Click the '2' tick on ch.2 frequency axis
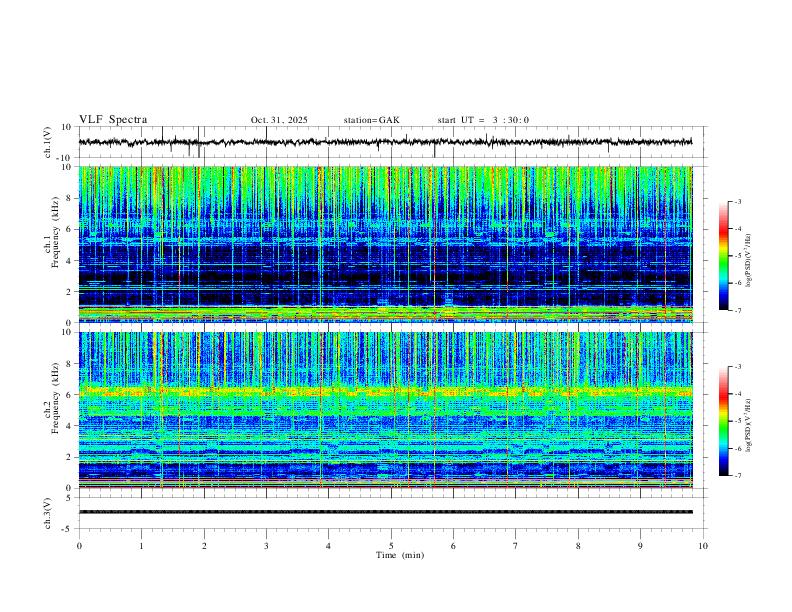The image size is (792, 612). click(70, 457)
